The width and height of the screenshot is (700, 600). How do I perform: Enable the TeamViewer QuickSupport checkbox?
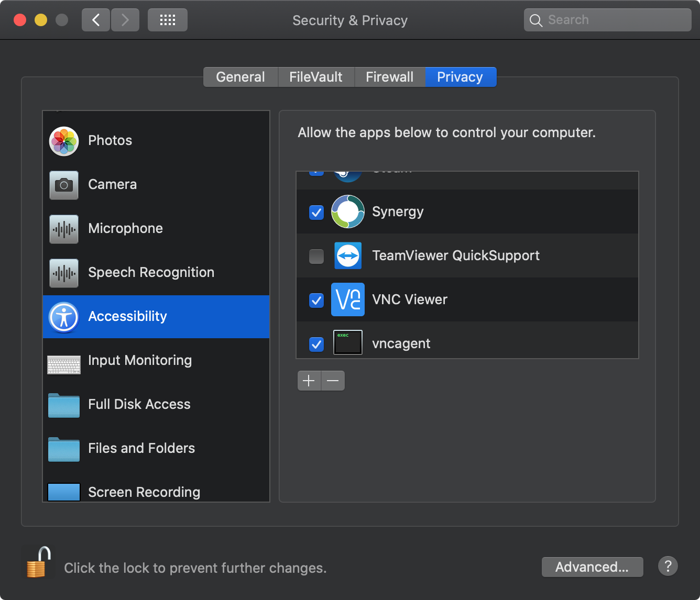(x=316, y=257)
